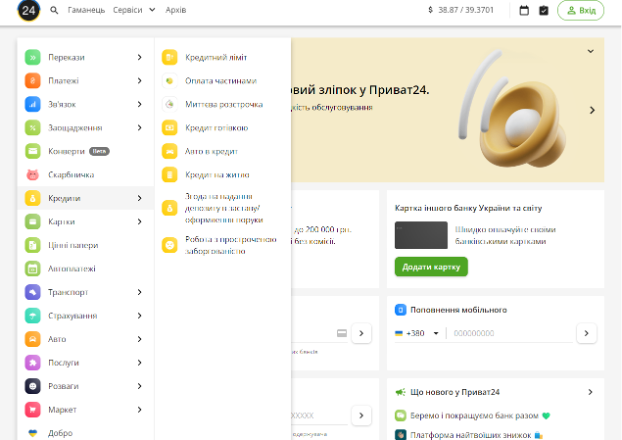Open Платформа найтвоїших знижок link
The image size is (622, 440).
coord(469,435)
